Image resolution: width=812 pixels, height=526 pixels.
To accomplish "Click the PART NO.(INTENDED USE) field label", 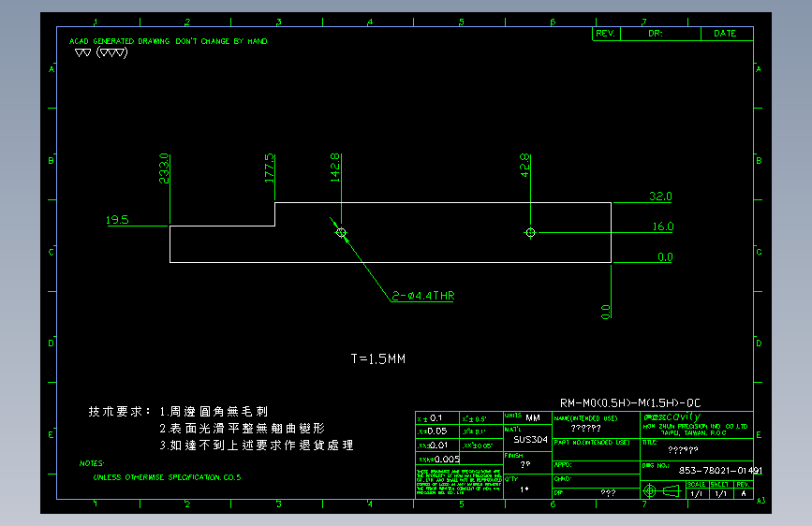I will tap(592, 443).
